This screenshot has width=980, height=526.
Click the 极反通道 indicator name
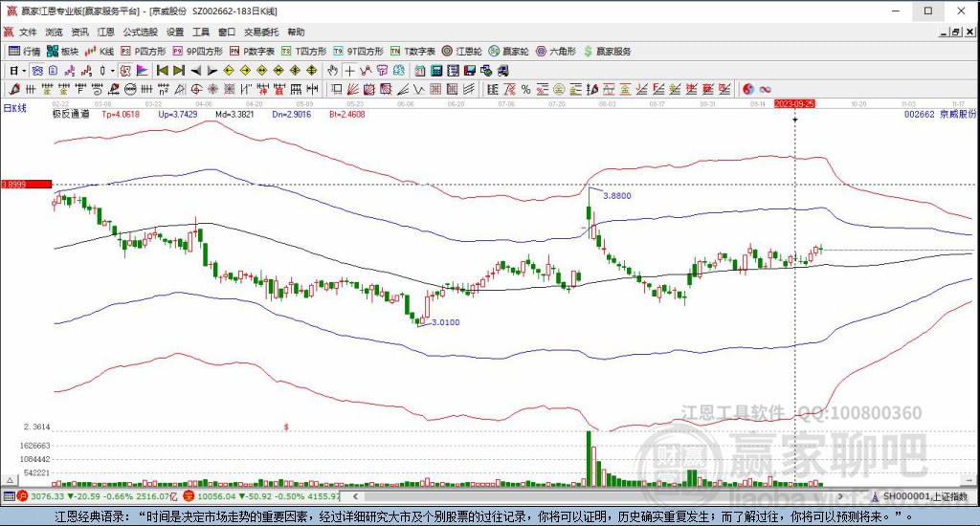point(71,115)
